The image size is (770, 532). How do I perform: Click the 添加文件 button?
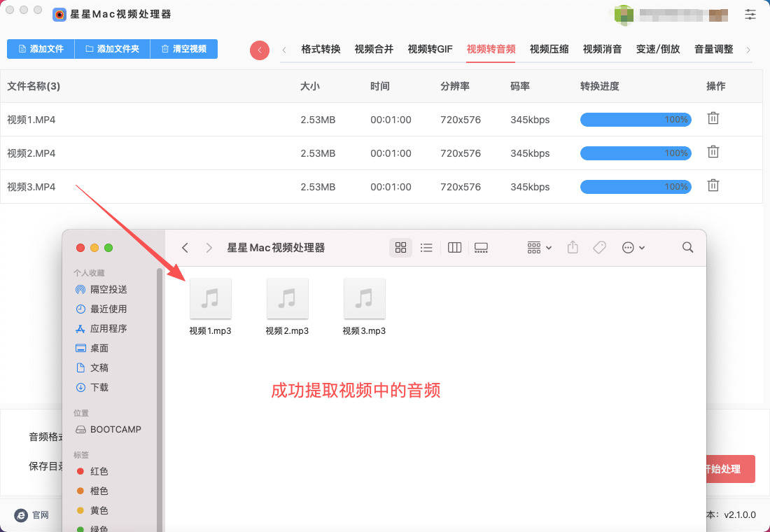pyautogui.click(x=41, y=49)
